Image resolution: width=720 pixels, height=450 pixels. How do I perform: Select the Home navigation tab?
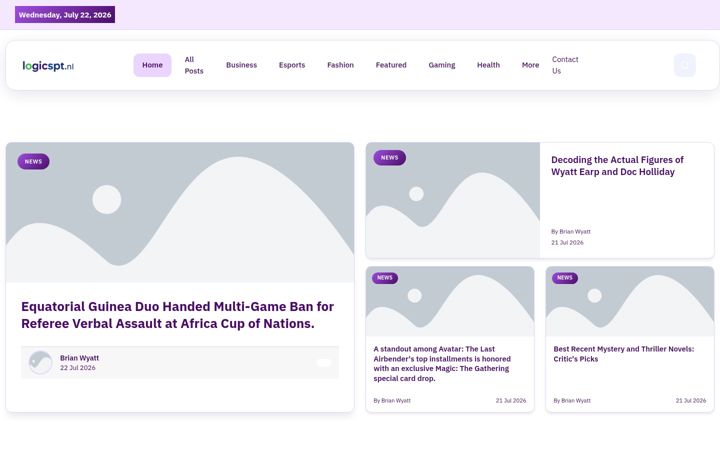[x=152, y=65]
